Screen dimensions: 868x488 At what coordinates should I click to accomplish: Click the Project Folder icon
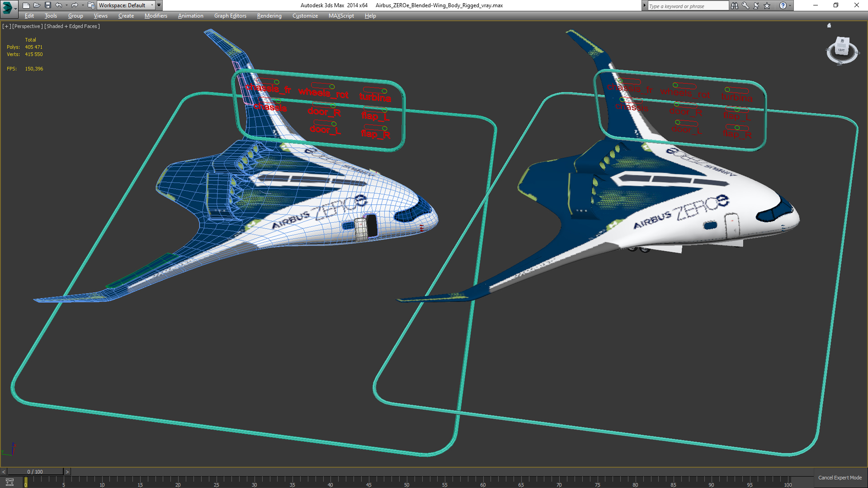[91, 5]
